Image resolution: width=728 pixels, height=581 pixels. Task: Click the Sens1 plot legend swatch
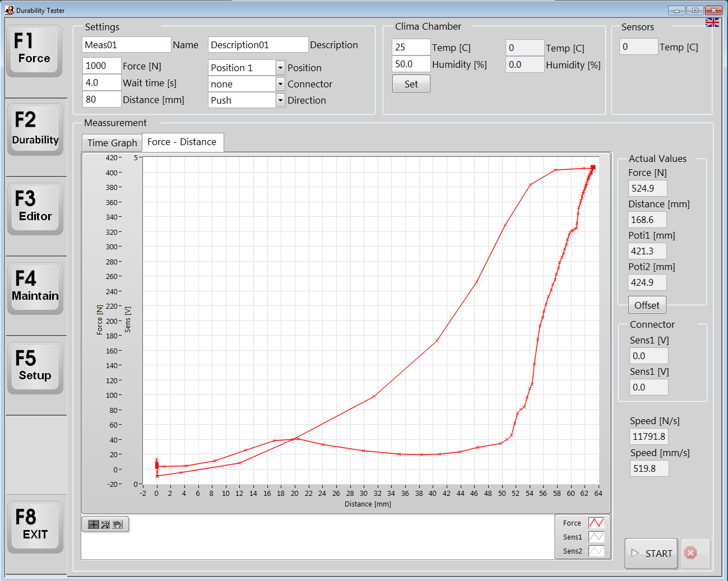596,537
